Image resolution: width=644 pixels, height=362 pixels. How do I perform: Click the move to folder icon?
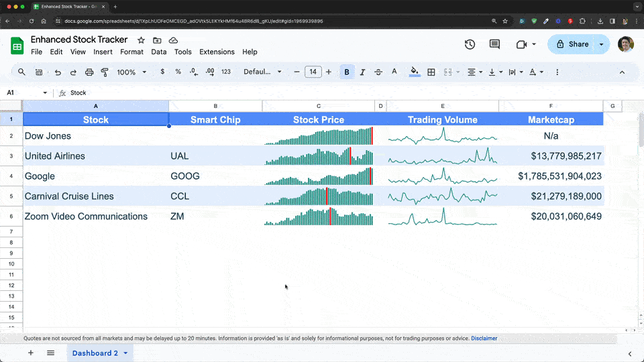tap(157, 40)
